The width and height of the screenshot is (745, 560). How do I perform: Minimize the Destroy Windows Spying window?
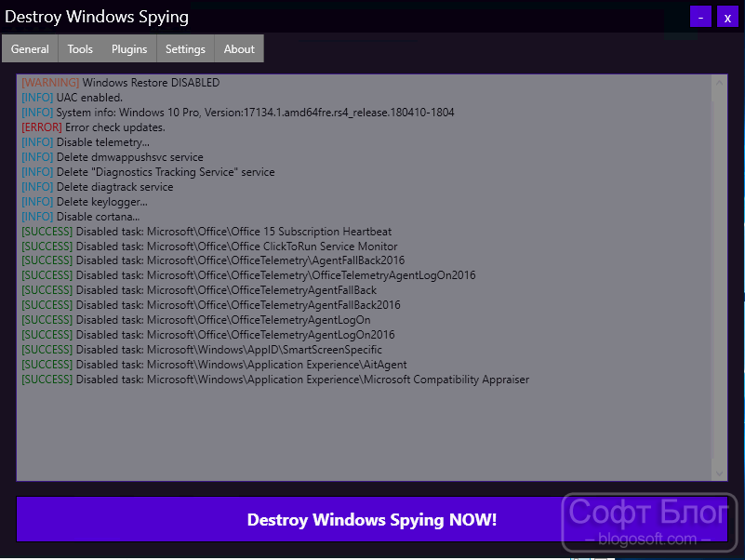[x=700, y=17]
